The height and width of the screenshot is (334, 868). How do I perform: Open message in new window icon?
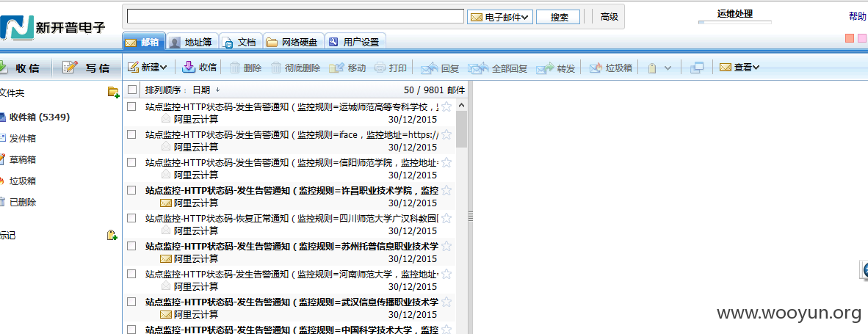pos(697,68)
